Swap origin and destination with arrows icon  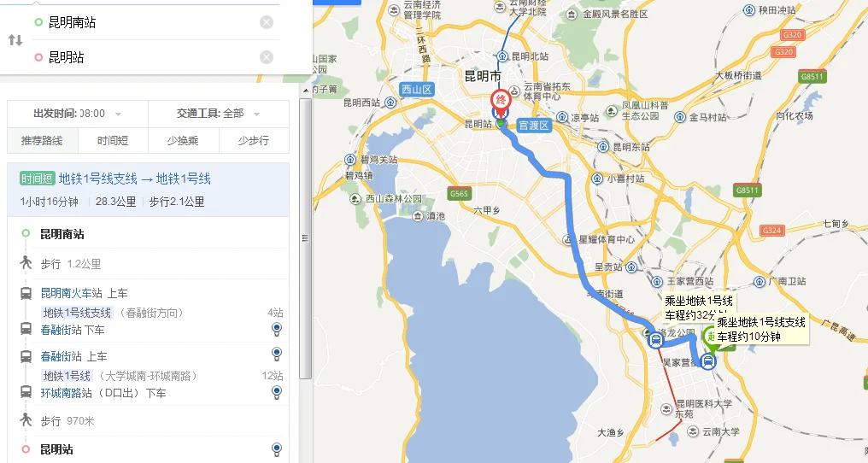pyautogui.click(x=15, y=40)
